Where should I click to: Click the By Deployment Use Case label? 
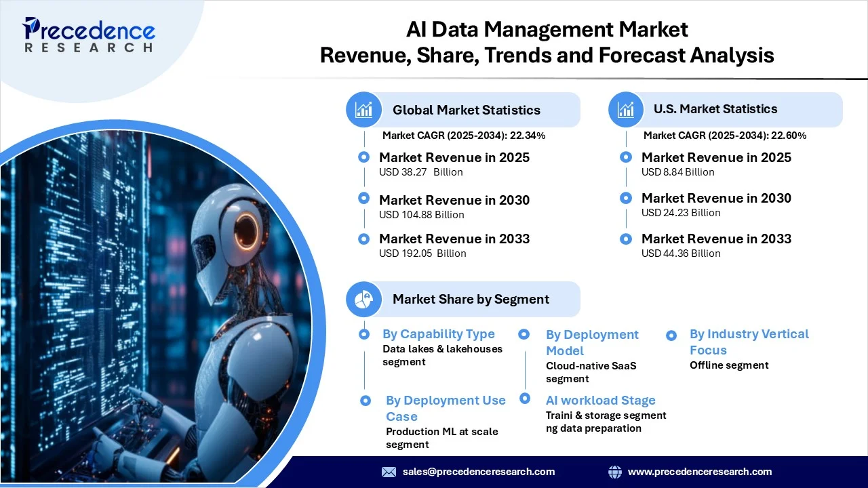(x=446, y=409)
